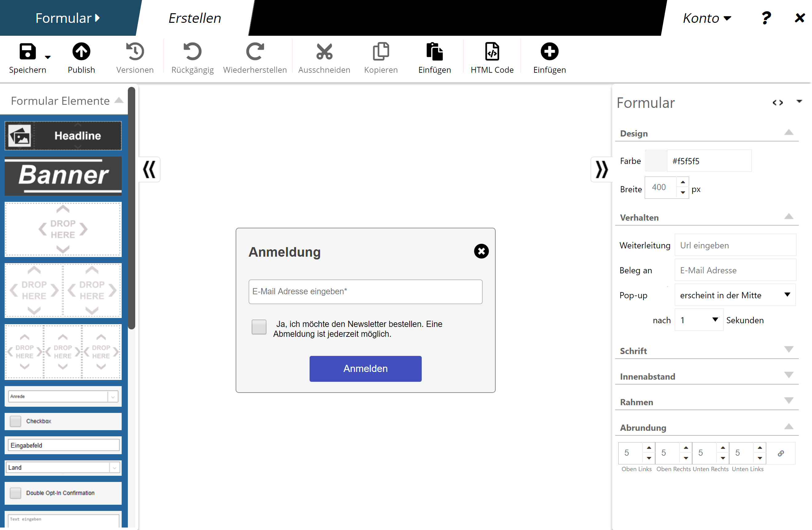Click the Kopieren copy icon
Image resolution: width=812 pixels, height=530 pixels.
[x=381, y=52]
